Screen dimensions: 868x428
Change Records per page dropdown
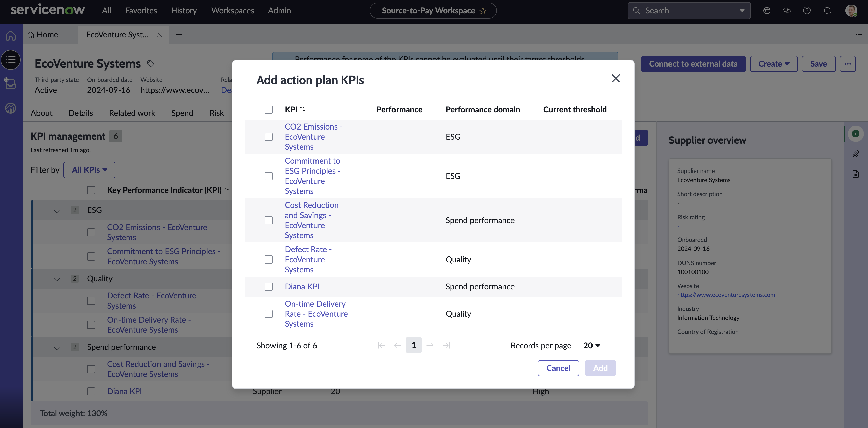click(x=592, y=345)
